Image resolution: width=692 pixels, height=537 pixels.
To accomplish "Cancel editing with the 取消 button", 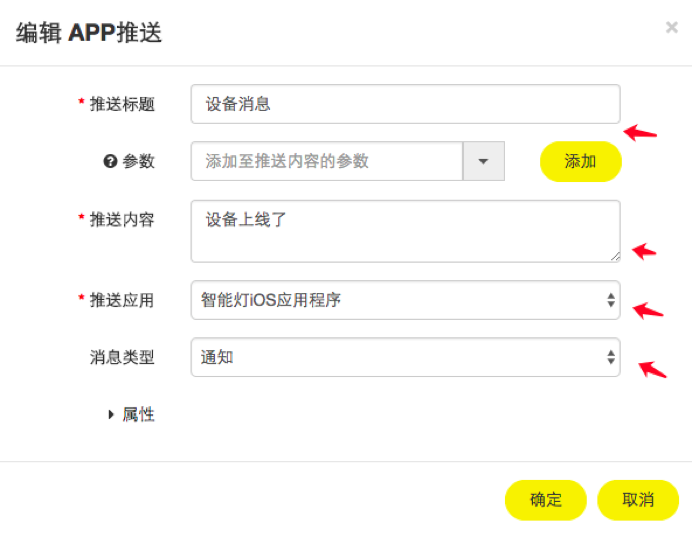I will (x=637, y=500).
